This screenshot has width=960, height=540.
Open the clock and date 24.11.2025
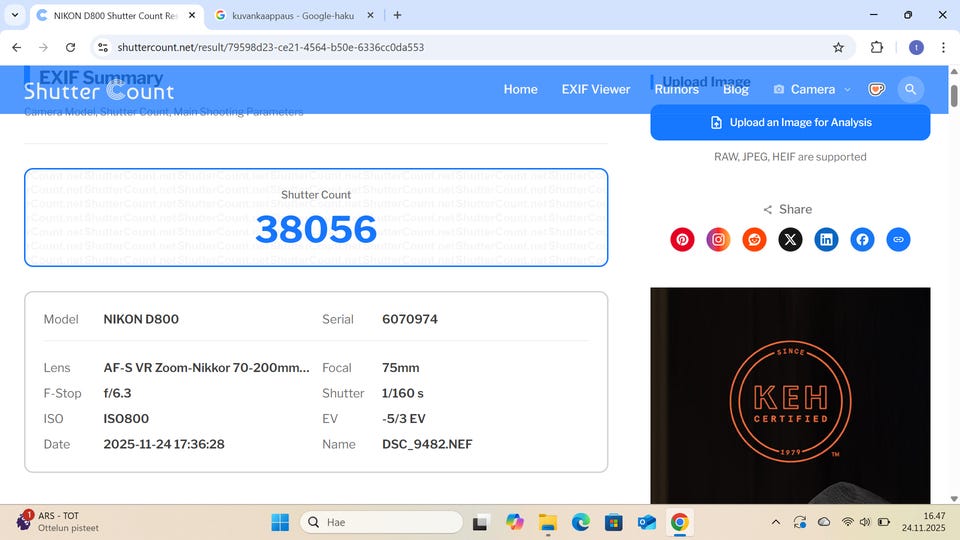923,522
